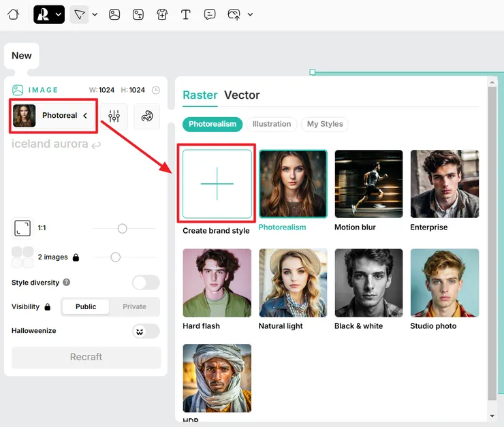Open the adjustment sliders settings icon
The height and width of the screenshot is (427, 504).
(114, 116)
